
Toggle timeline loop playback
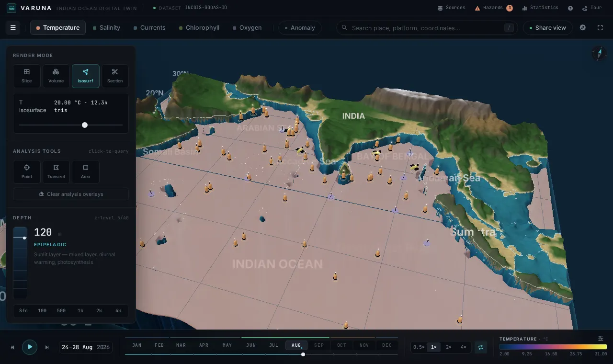[481, 347]
